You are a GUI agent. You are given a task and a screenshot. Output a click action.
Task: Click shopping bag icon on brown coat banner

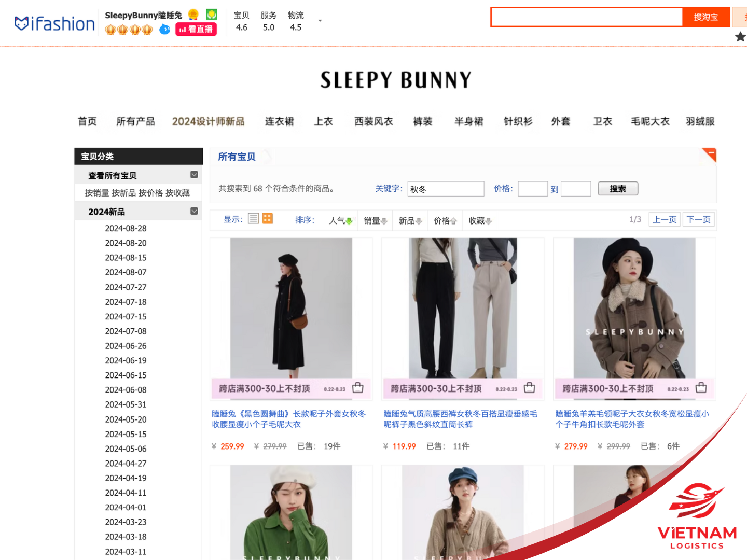[x=701, y=388]
